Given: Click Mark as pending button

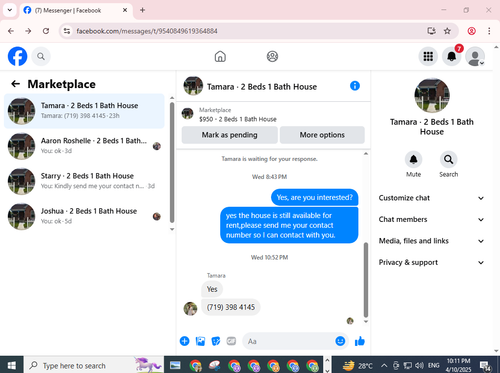Looking at the screenshot, I should click(229, 135).
